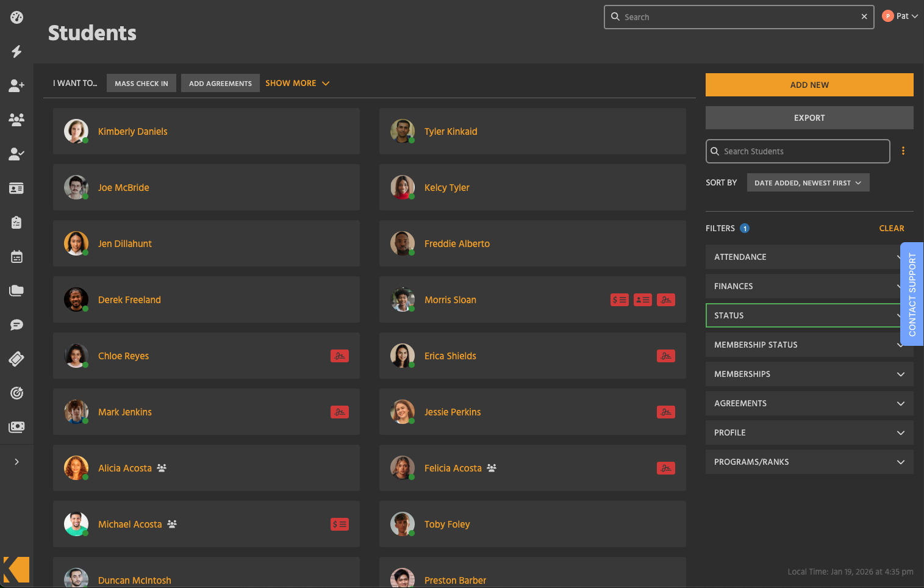
Task: Open the Pat user menu
Action: point(900,16)
